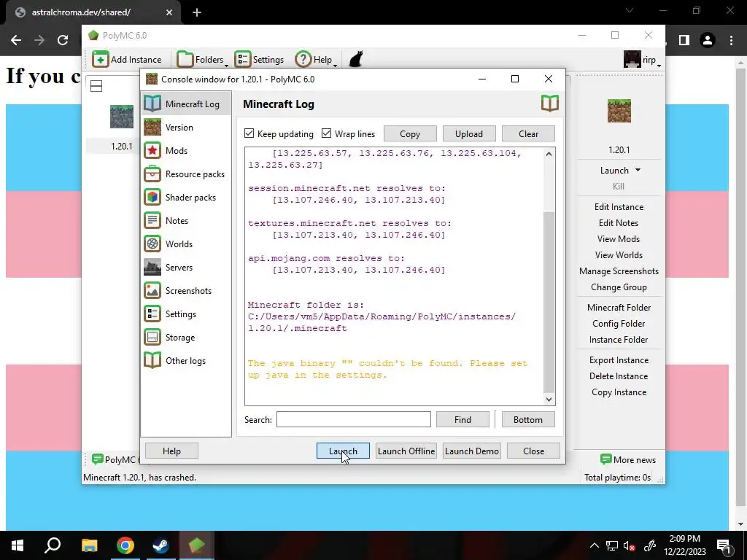Click Delete Instance in sidebar
The height and width of the screenshot is (560, 747).
(x=619, y=376)
